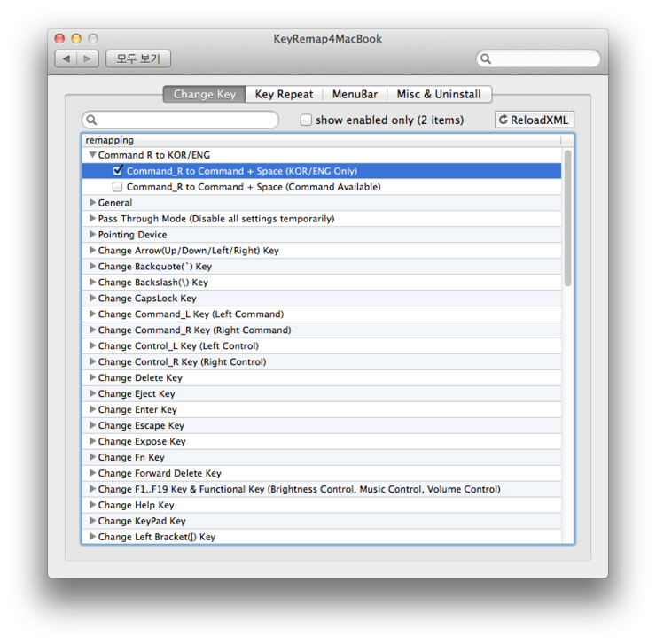Uncheck Command_R to Command + Space (KOR/ENG Only)
The width and height of the screenshot is (656, 644).
coord(118,171)
